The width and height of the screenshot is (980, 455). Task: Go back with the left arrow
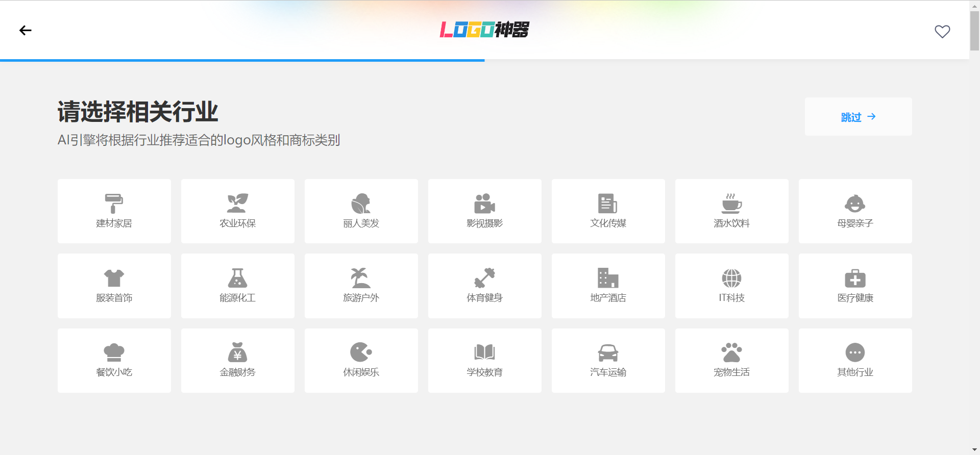pos(26,31)
